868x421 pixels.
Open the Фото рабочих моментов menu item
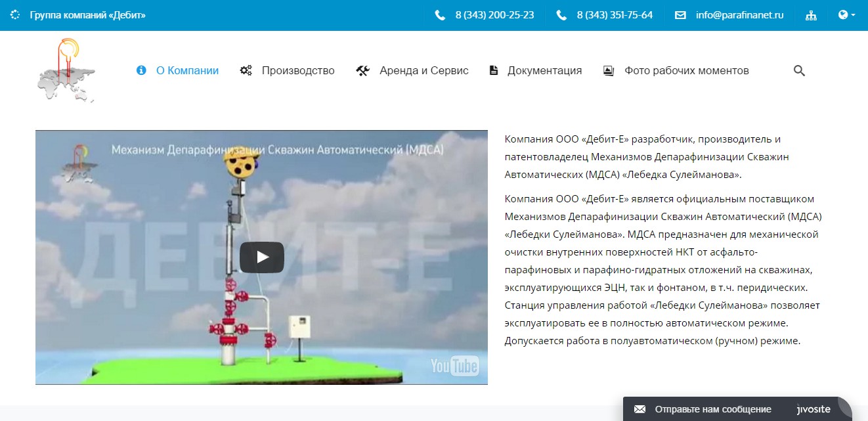pyautogui.click(x=686, y=70)
